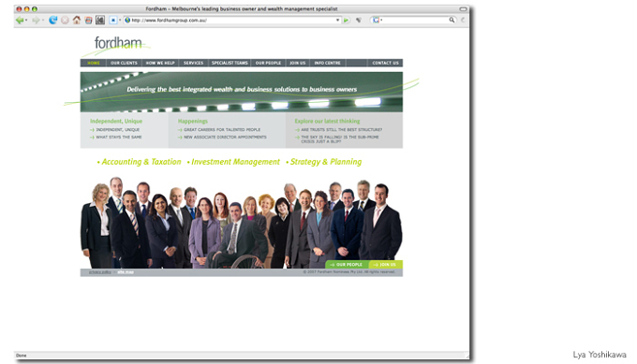Click the Strategy & Planning heading
Viewport: 637px width, 364px height.
[326, 162]
